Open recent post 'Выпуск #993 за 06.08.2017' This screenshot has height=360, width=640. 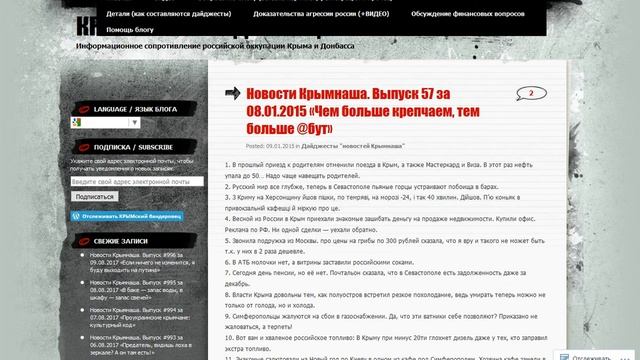pos(141,345)
